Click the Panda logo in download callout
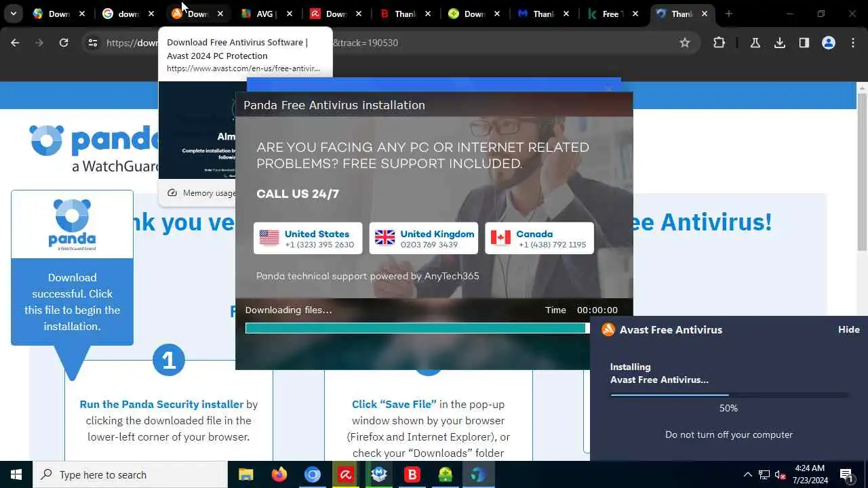 tap(72, 224)
